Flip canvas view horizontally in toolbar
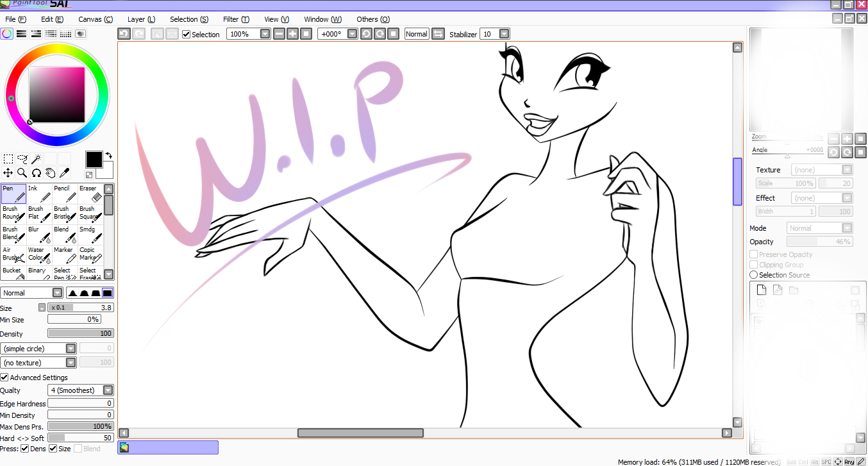 (x=438, y=34)
